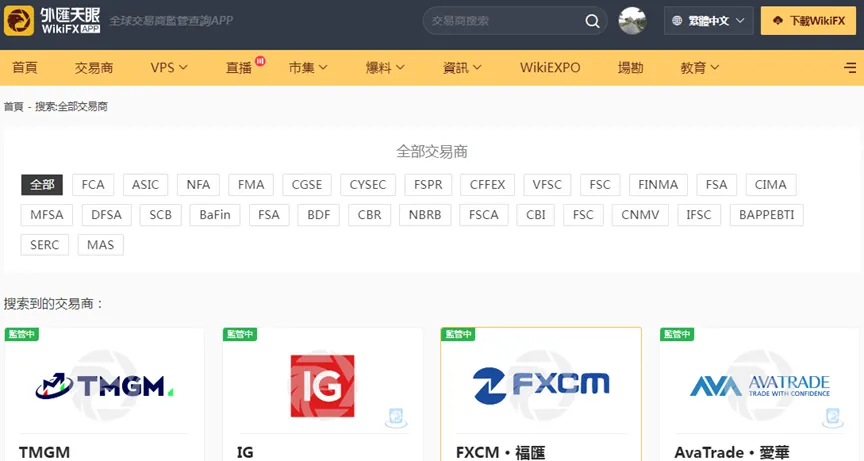Filter brokers by CFFEX
Image resolution: width=864 pixels, height=461 pixels.
pos(488,185)
